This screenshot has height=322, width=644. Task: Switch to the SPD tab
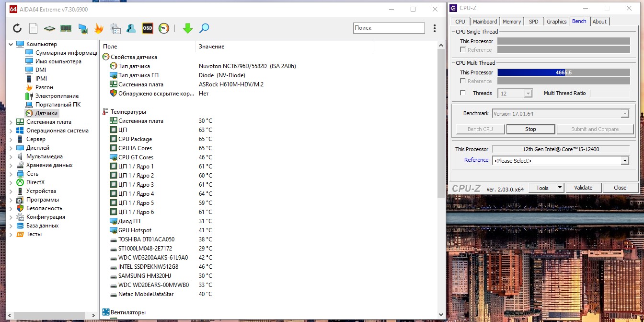[x=533, y=22]
